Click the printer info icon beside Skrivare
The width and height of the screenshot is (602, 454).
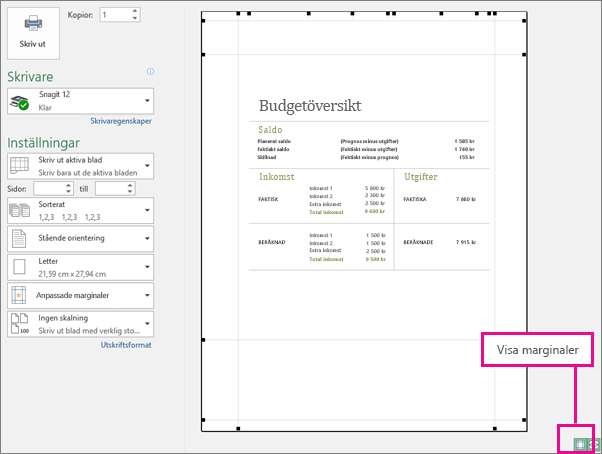coord(150,71)
